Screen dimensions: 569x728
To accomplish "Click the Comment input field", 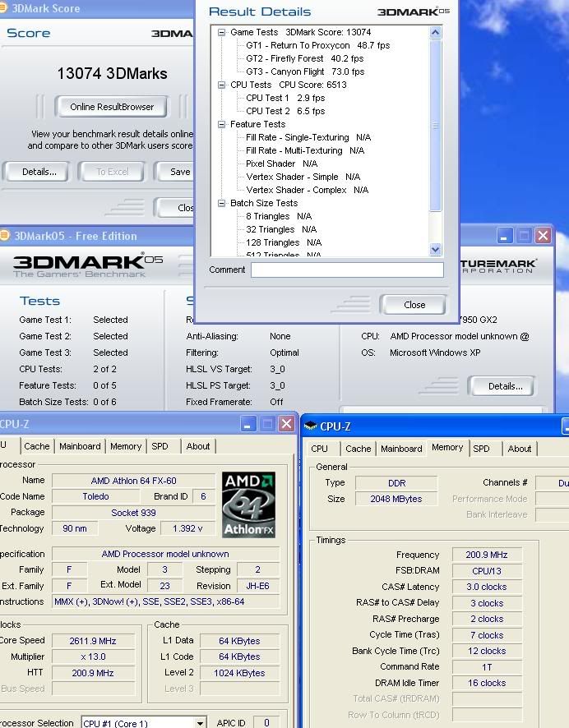I will (x=347, y=270).
